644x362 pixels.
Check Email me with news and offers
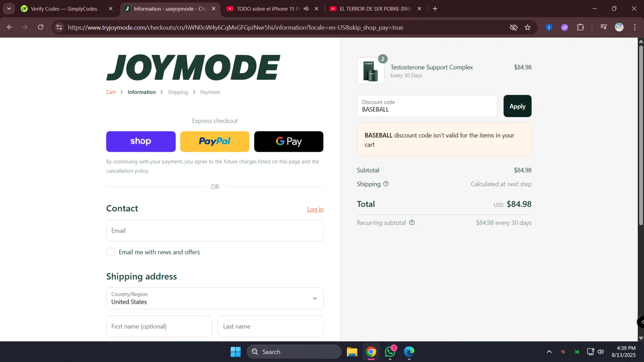click(110, 252)
